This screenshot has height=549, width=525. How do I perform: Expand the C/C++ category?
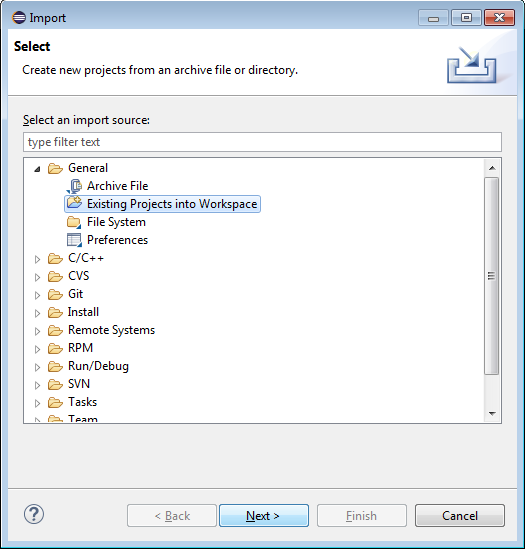37,259
